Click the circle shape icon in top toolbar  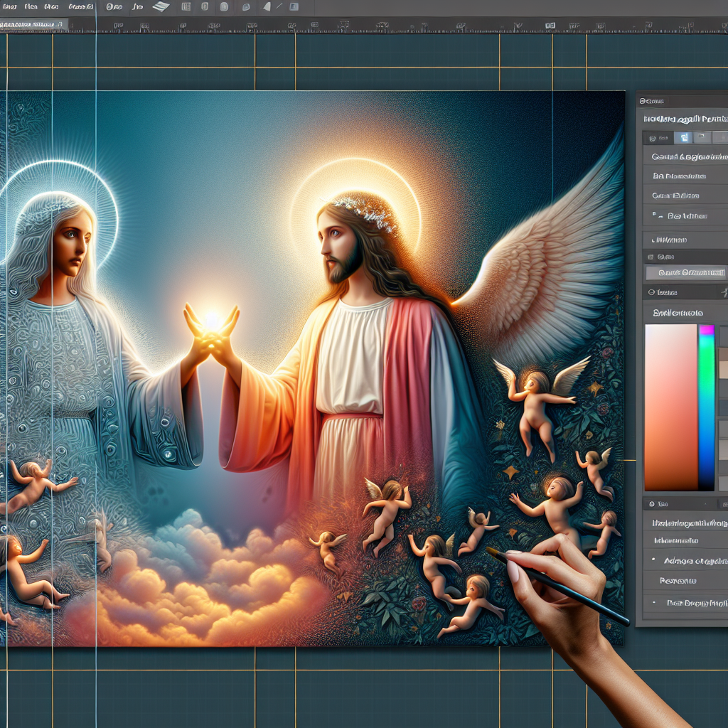[x=223, y=7]
